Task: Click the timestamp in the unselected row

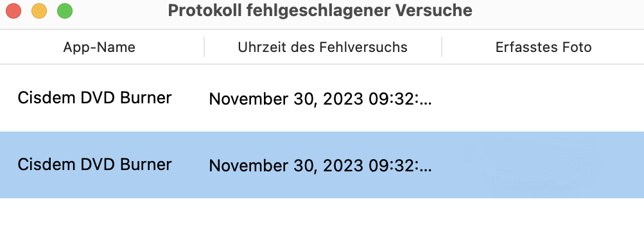Action: point(320,99)
